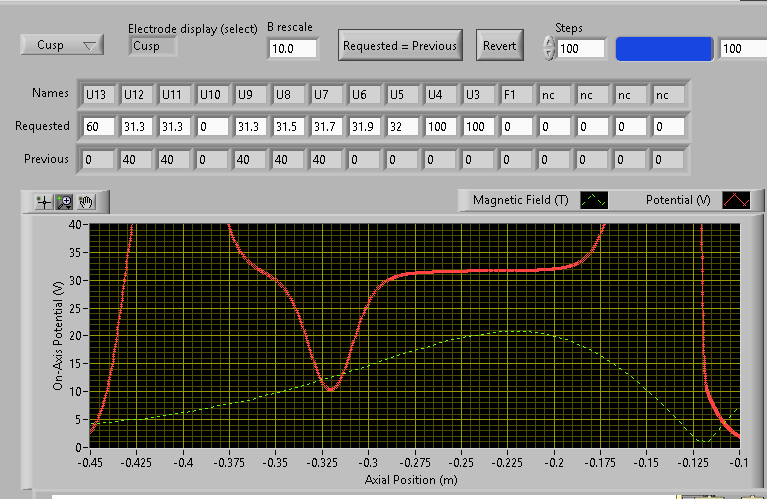Click the Requested U4 field showing 100

tap(440, 127)
